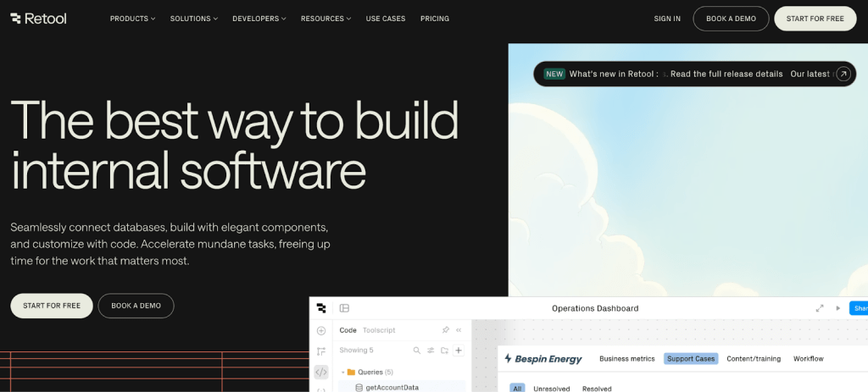Open the filter sliders icon in the Code panel

click(x=431, y=351)
